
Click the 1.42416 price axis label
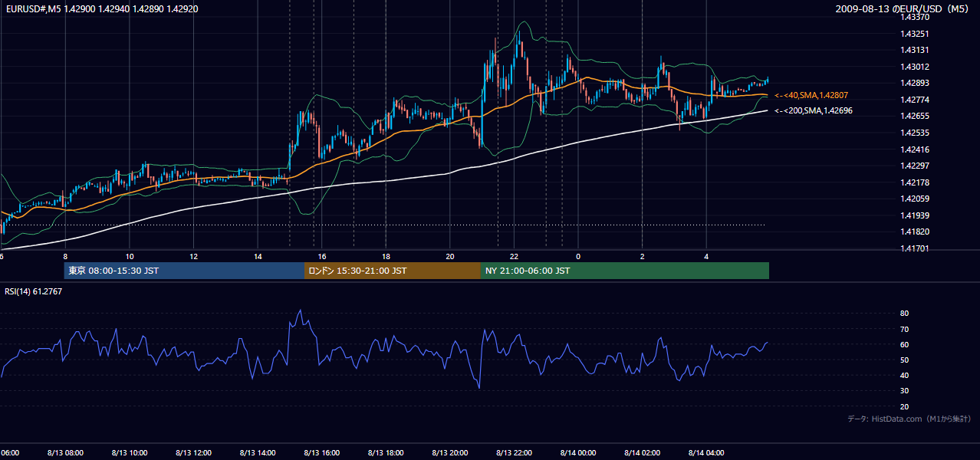tap(916, 149)
